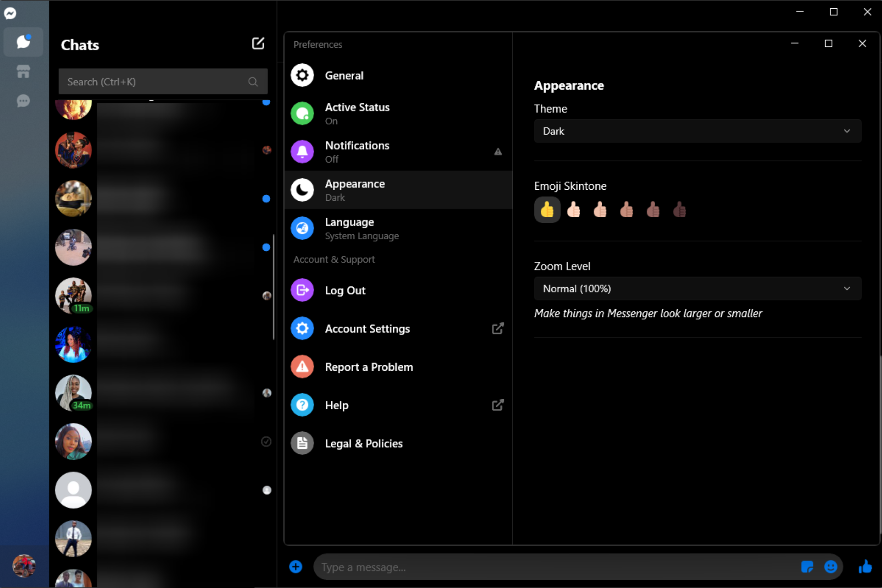The height and width of the screenshot is (588, 882).
Task: Choose a sticker with the sticker icon
Action: (x=807, y=567)
